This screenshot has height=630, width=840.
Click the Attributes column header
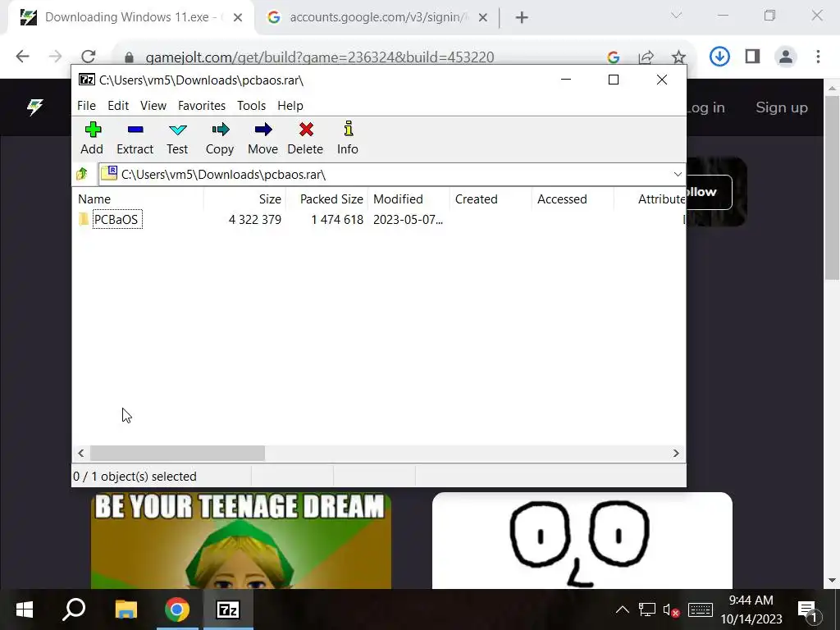[x=650, y=199]
